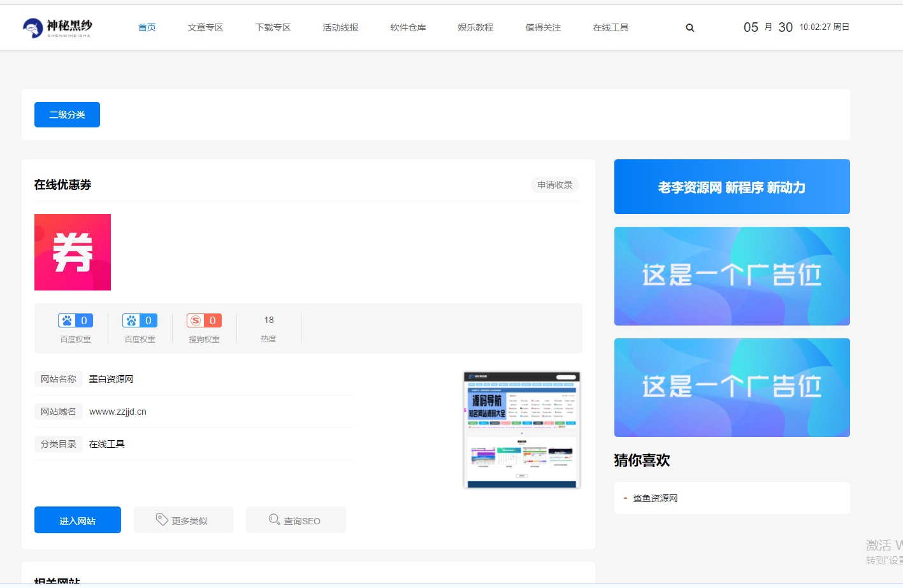Click the 老李资源网 blue banner
Screen dimensions: 903x588
732,187
